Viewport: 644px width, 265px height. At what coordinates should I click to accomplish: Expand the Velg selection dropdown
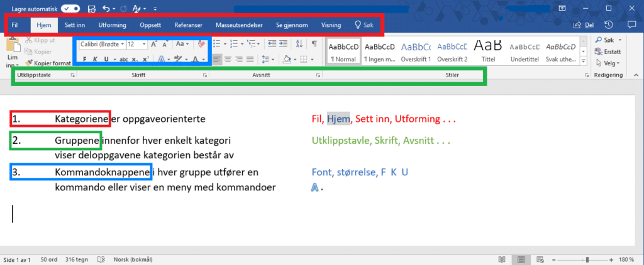click(x=609, y=63)
